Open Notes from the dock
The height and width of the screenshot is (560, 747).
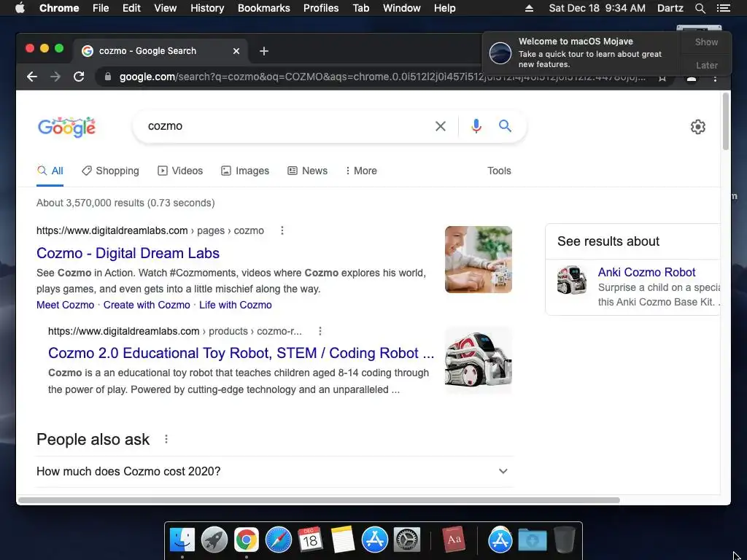[x=343, y=540]
